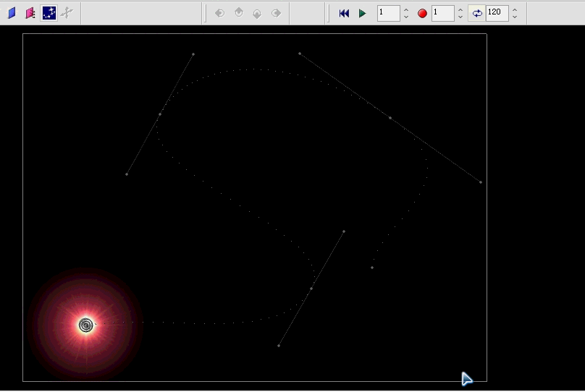
Task: Focus the current frame number field
Action: pos(388,13)
